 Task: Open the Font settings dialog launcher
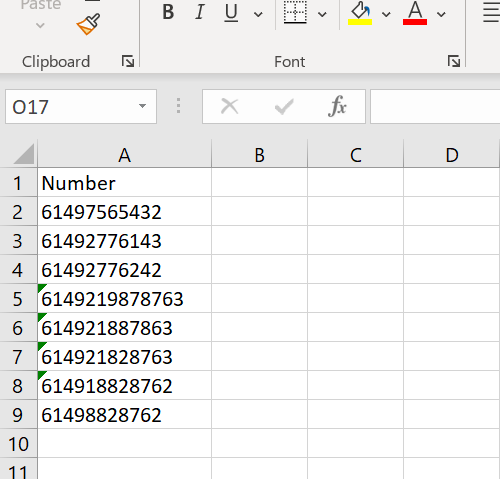pyautogui.click(x=454, y=61)
